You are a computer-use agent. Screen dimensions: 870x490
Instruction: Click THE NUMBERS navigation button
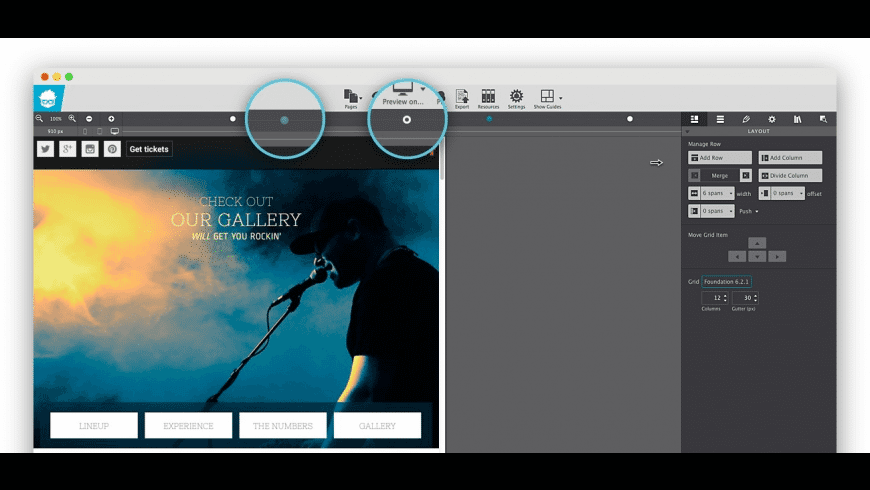click(x=283, y=426)
